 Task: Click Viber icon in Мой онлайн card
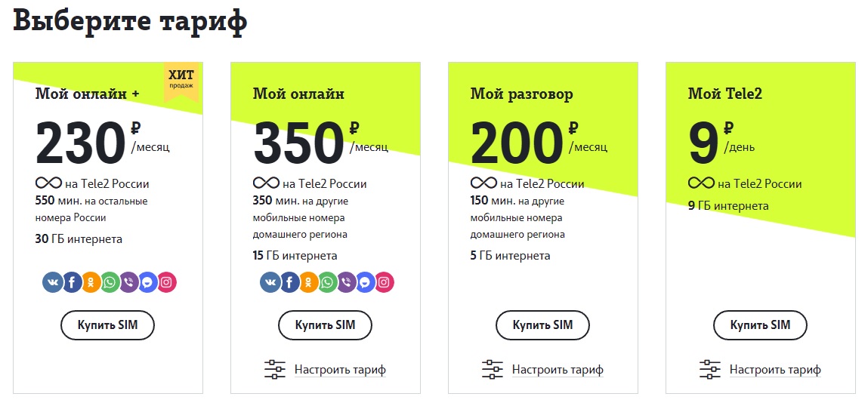coord(347,282)
